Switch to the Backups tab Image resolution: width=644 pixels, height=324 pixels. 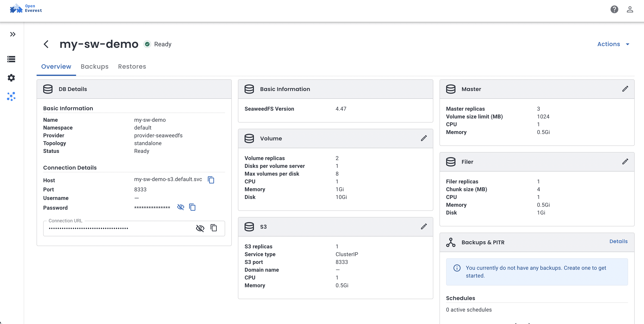95,67
